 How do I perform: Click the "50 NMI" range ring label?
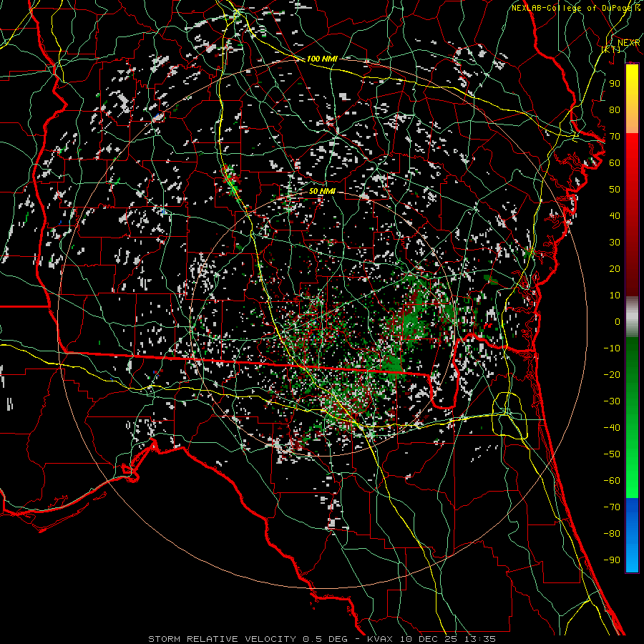(x=322, y=191)
